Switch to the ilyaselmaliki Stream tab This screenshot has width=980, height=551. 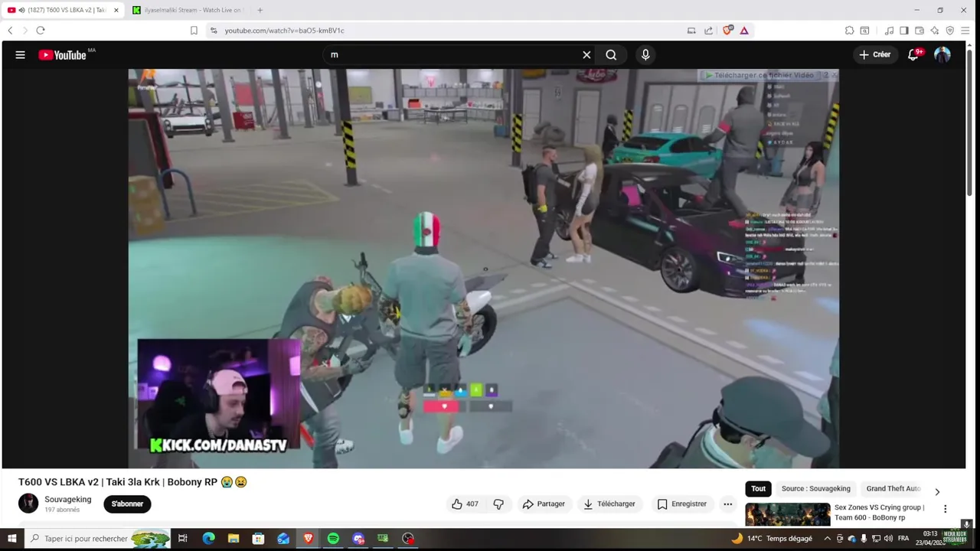188,10
